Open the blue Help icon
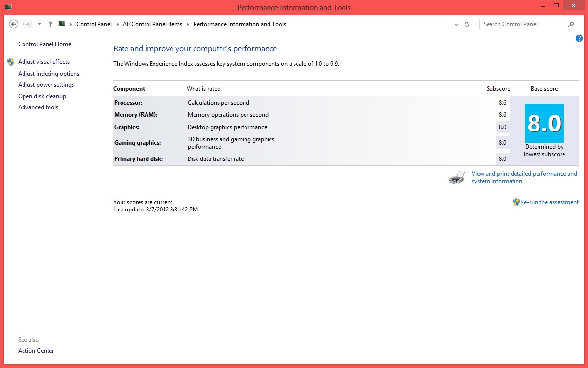 pos(579,38)
